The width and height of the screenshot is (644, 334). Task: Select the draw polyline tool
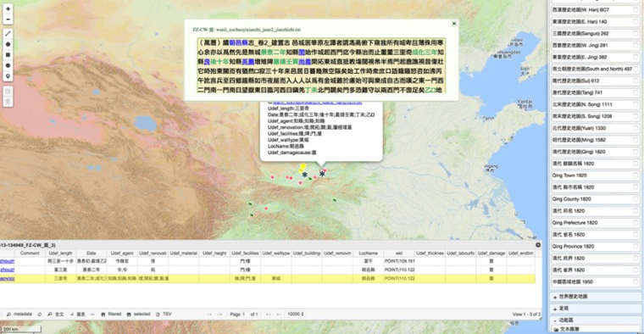[8, 34]
